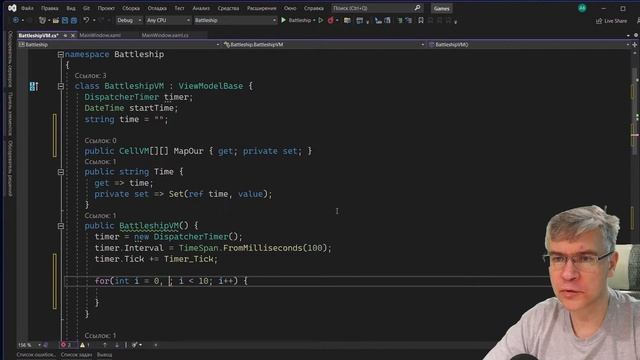Image resolution: width=640 pixels, height=360 pixels.
Task: Start debugging with the green play icon
Action: pos(283,20)
